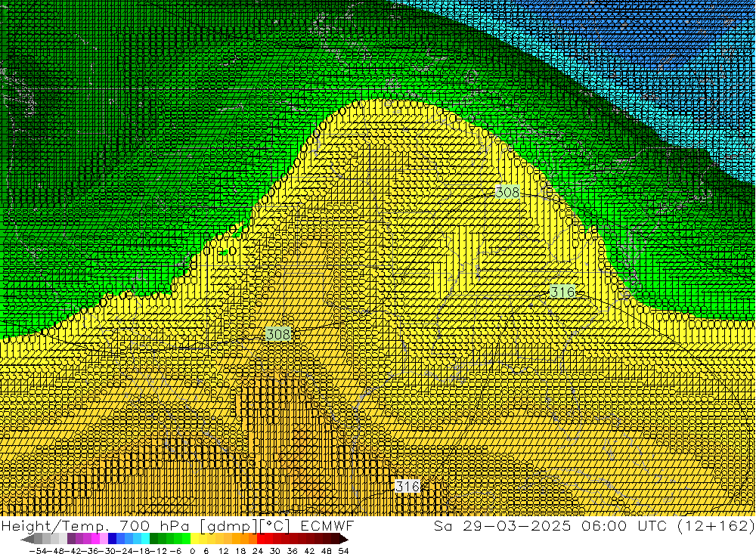Viewport: 756px width, 554px height.
Task: Click the '[°C]' unit label
Action: pyautogui.click(x=275, y=526)
